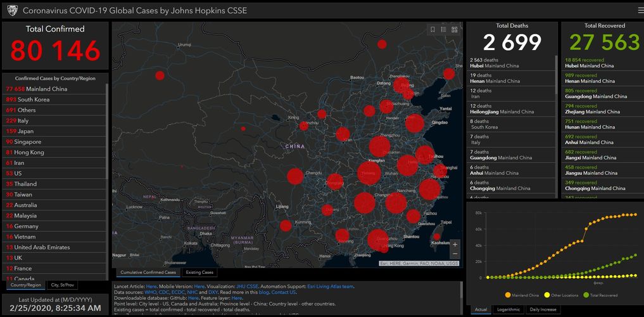644x317 pixels.
Task: Click the Johns Hopkins shield logo
Action: (x=11, y=11)
